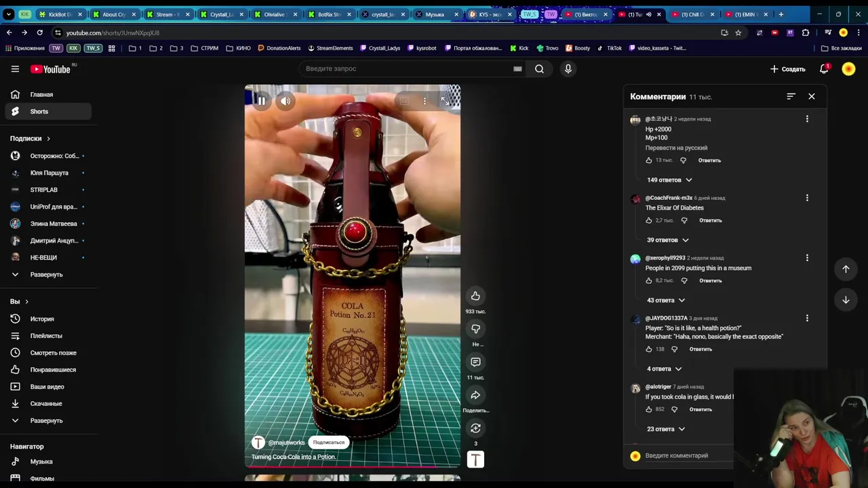Reply to the xerophyll9293 comment
Viewport: 868px width, 488px height.
point(710,281)
